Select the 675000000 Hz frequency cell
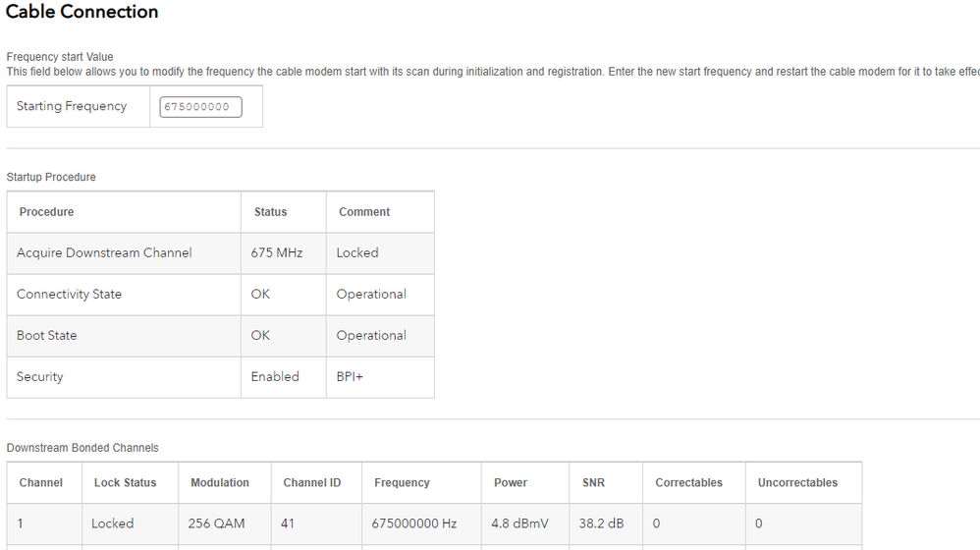Viewport: 980px width, 550px height. (413, 523)
